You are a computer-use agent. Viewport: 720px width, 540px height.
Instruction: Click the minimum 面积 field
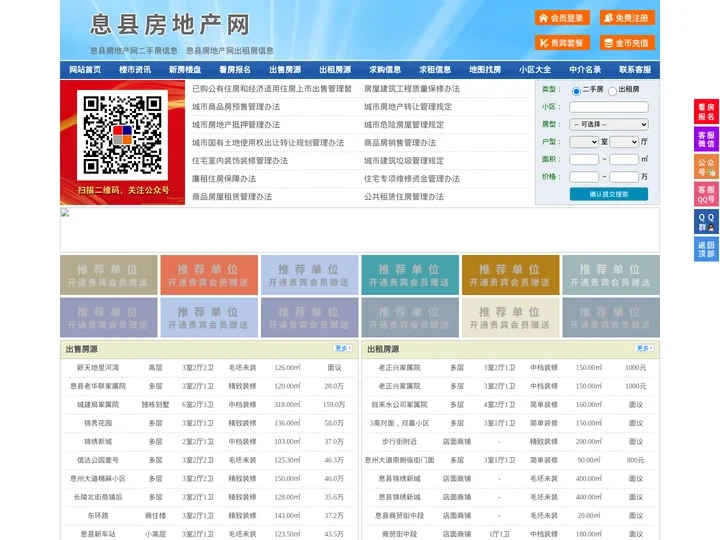click(x=584, y=159)
